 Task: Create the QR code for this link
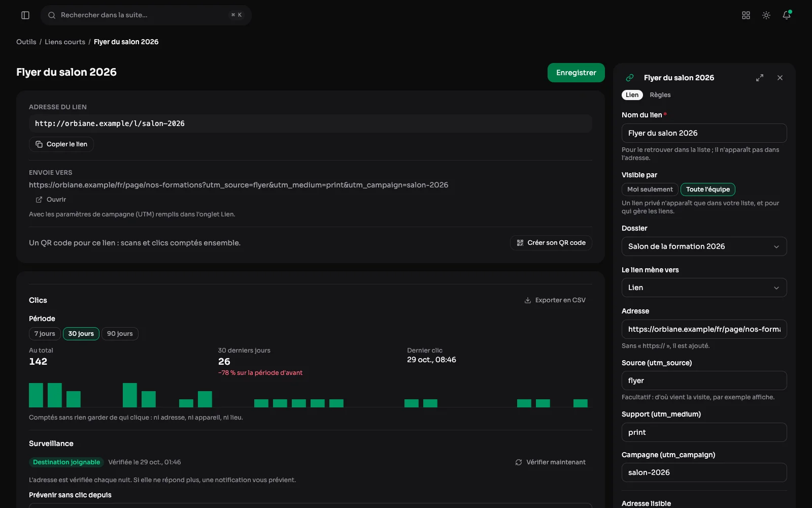pos(551,243)
